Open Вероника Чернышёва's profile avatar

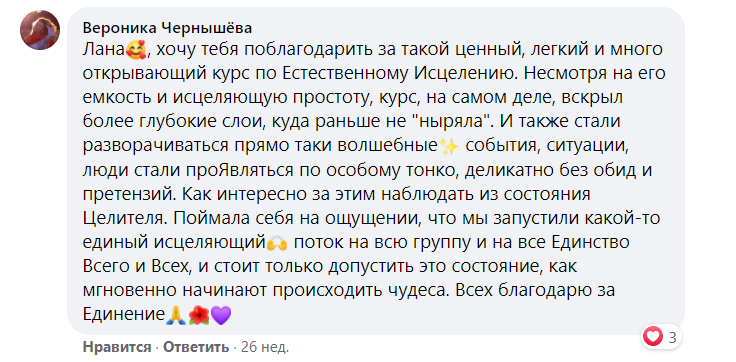(x=40, y=30)
